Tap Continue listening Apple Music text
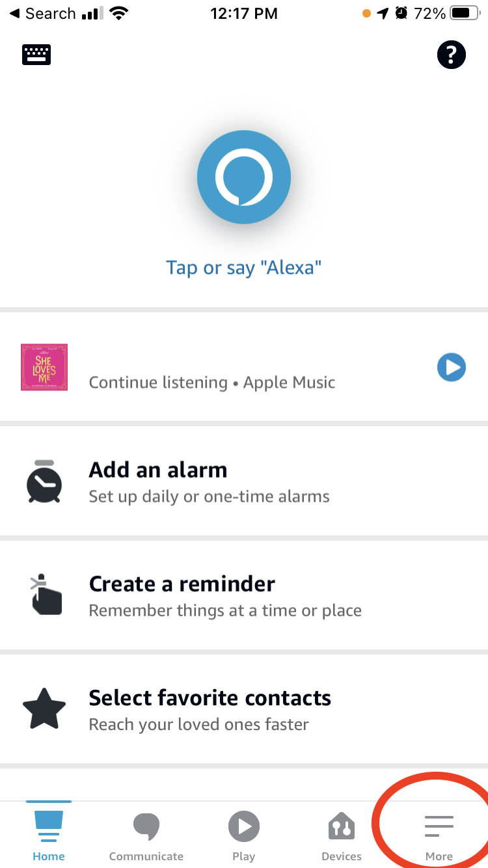Image resolution: width=488 pixels, height=868 pixels. (x=212, y=383)
